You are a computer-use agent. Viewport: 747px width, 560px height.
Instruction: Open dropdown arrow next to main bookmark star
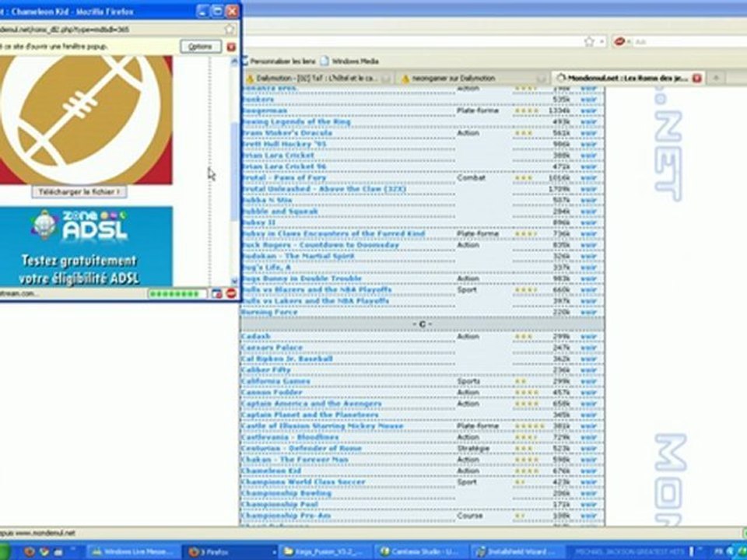click(x=601, y=42)
